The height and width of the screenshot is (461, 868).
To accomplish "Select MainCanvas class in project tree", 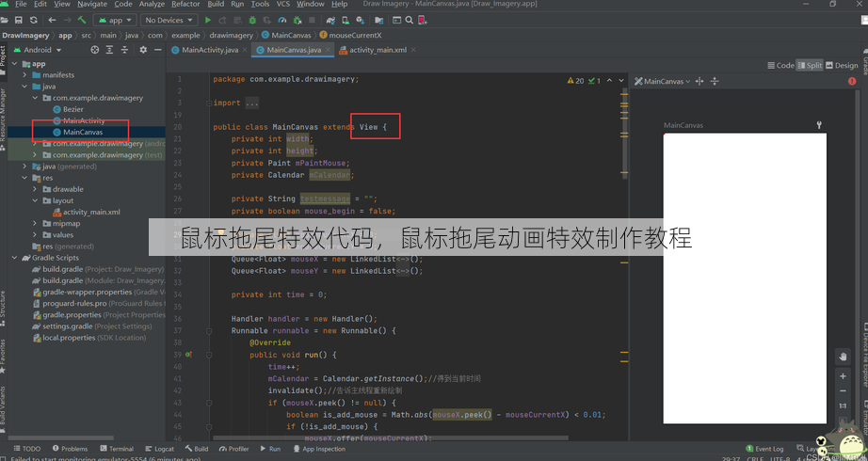I will [77, 133].
